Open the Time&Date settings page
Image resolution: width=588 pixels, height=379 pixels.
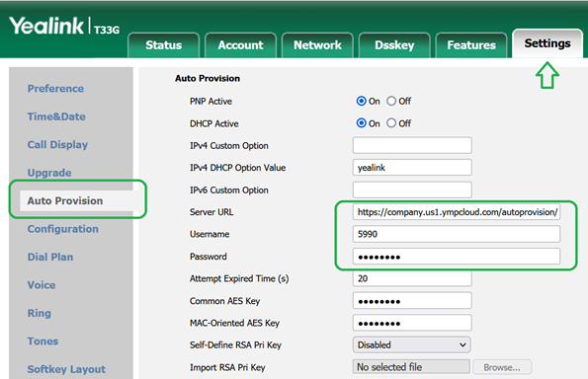[x=56, y=116]
